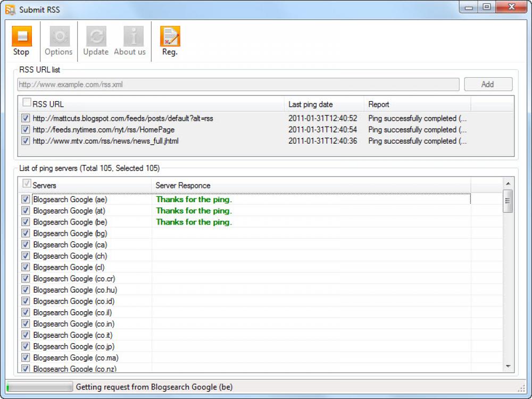The image size is (532, 399).
Task: Uncheck Blogsearch Google (co.jp) server
Action: (x=25, y=346)
